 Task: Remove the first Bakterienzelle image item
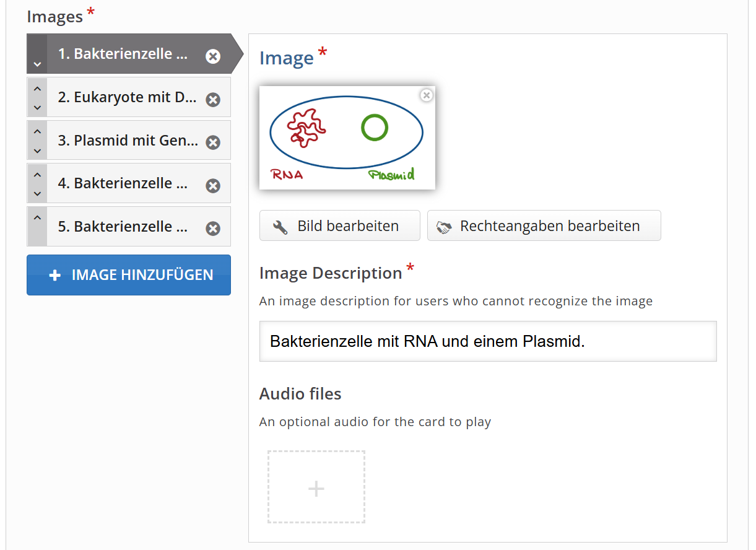tap(213, 56)
